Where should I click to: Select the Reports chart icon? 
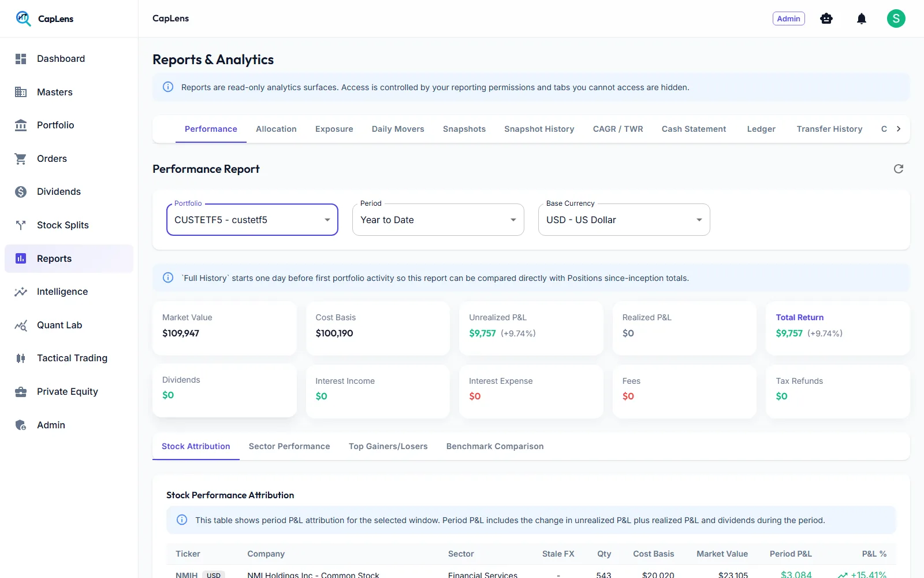pyautogui.click(x=21, y=258)
